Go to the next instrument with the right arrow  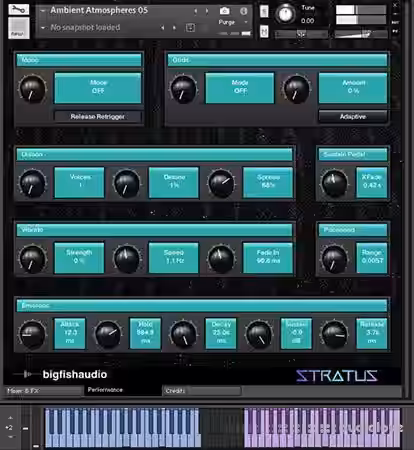tap(207, 11)
